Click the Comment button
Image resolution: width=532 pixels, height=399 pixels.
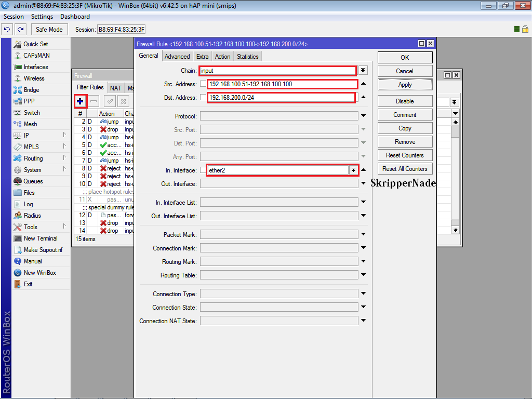pyautogui.click(x=405, y=115)
